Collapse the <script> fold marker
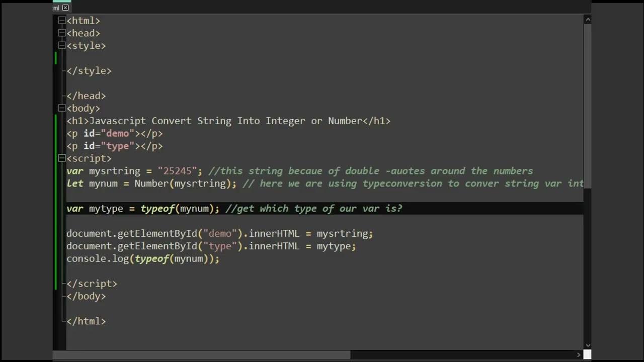644x362 pixels. [x=62, y=158]
